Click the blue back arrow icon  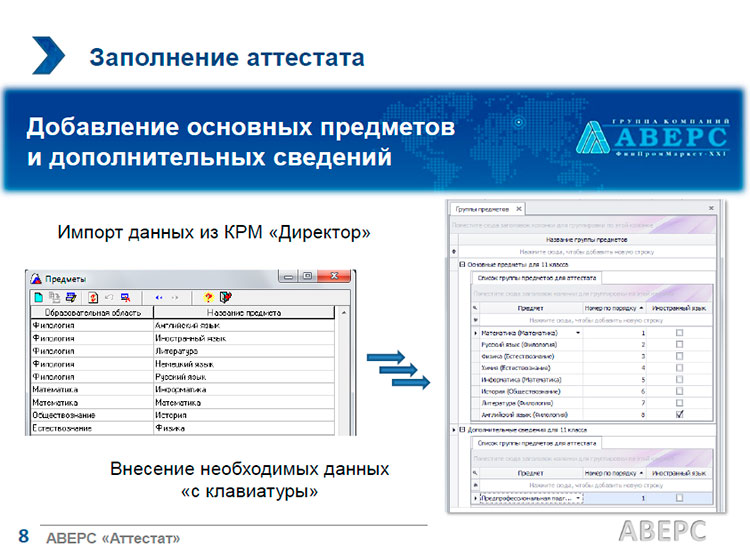[x=159, y=298]
